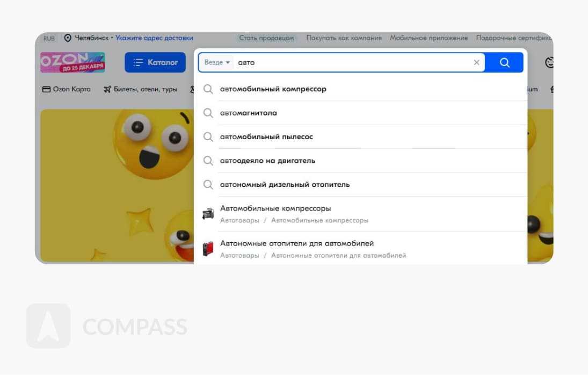
Task: Open 'Автомобильные компрессоры' category thumbnail
Action: click(x=208, y=214)
